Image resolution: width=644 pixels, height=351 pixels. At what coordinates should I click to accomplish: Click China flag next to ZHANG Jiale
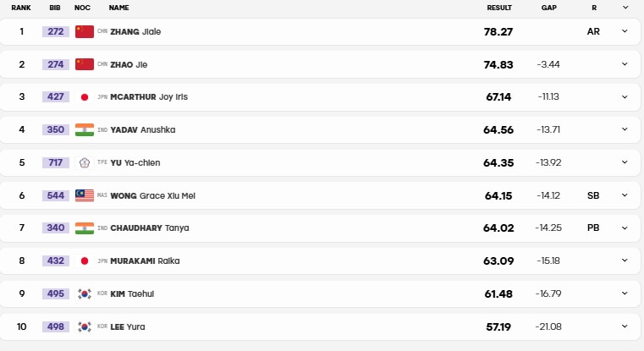(x=84, y=31)
